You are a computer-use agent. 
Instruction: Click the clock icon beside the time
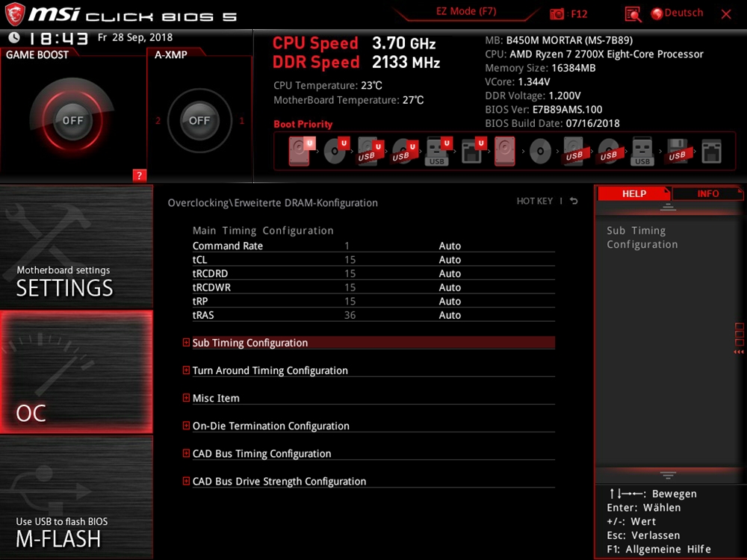(x=13, y=37)
